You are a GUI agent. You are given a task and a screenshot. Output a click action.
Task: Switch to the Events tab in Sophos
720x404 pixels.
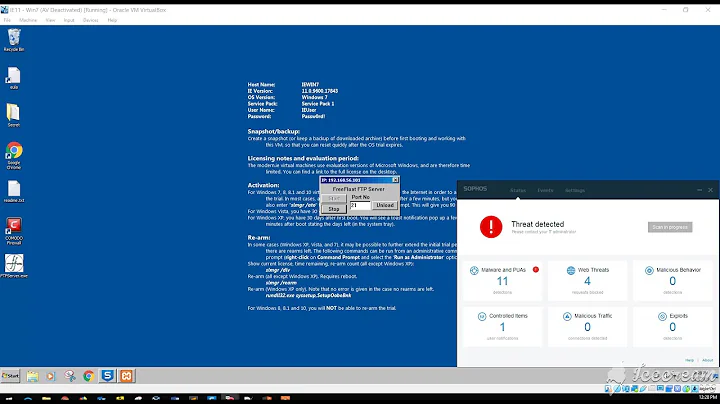click(545, 190)
